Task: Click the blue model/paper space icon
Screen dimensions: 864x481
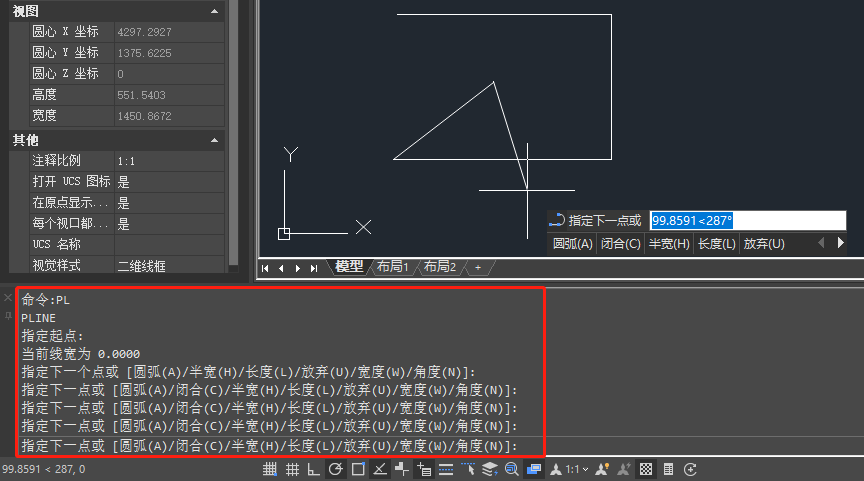Action: click(x=534, y=469)
